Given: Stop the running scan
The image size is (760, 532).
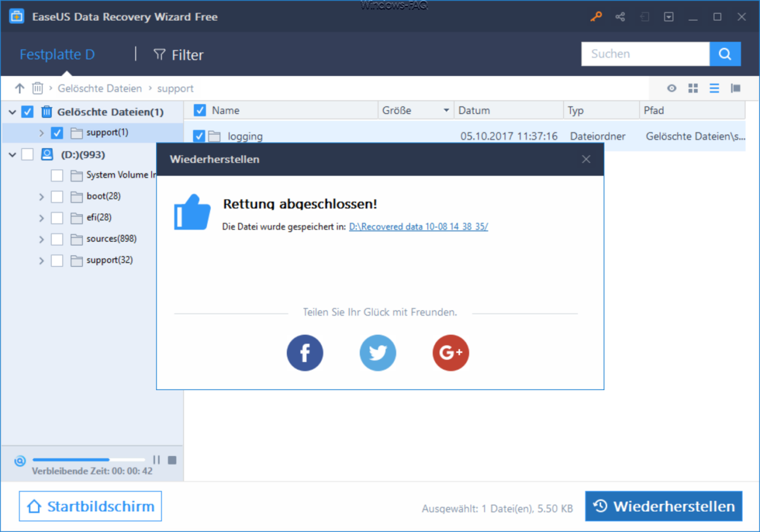Looking at the screenshot, I should [x=172, y=460].
